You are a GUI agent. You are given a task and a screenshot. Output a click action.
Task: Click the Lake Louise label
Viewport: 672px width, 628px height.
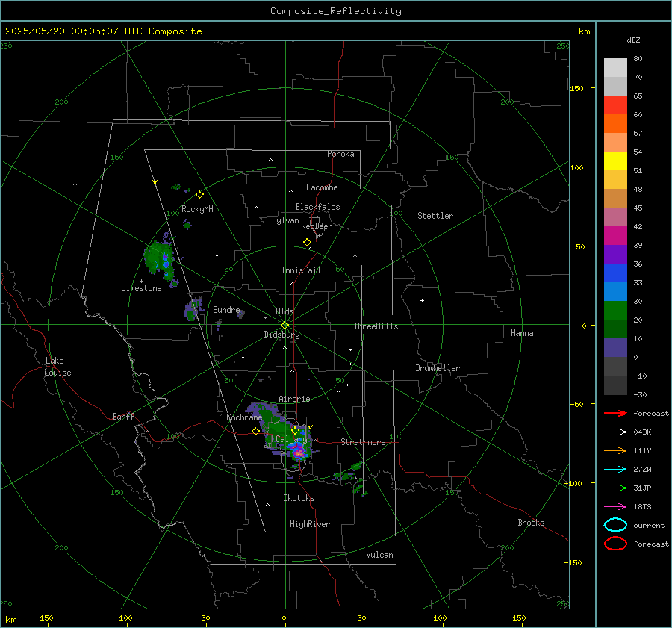(57, 367)
